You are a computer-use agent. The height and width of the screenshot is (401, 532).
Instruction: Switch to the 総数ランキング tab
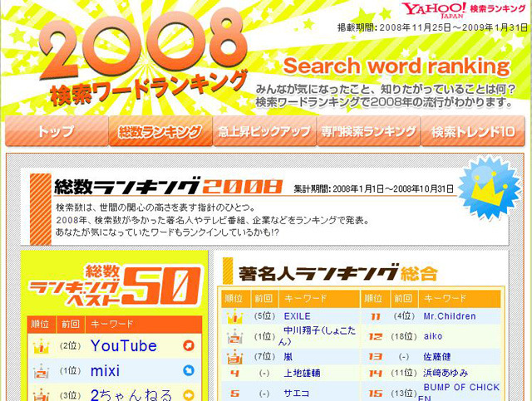(160, 131)
